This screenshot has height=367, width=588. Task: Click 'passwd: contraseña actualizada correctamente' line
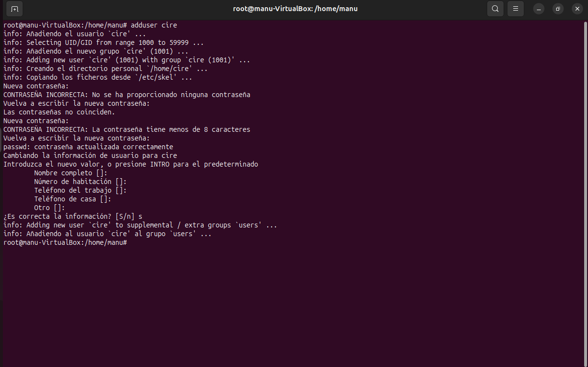point(88,147)
